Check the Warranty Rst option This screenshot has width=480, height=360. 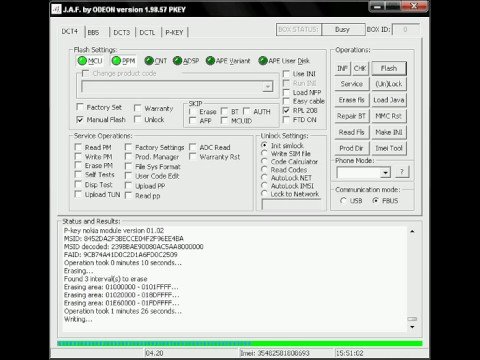click(192, 156)
